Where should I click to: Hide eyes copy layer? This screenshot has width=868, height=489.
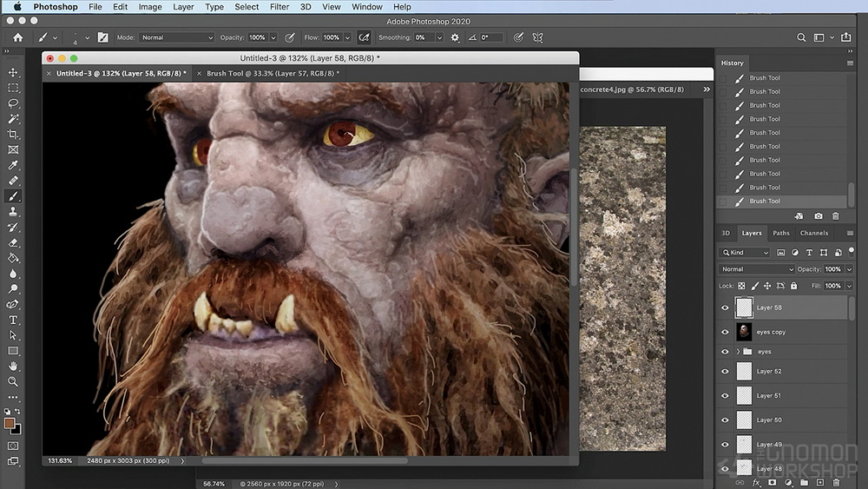click(725, 333)
